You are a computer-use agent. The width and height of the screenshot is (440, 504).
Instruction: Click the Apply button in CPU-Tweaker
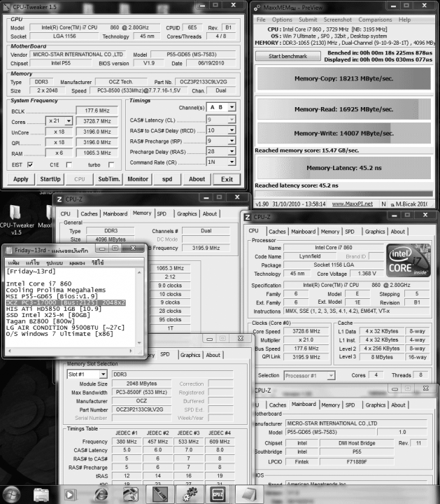coord(20,179)
